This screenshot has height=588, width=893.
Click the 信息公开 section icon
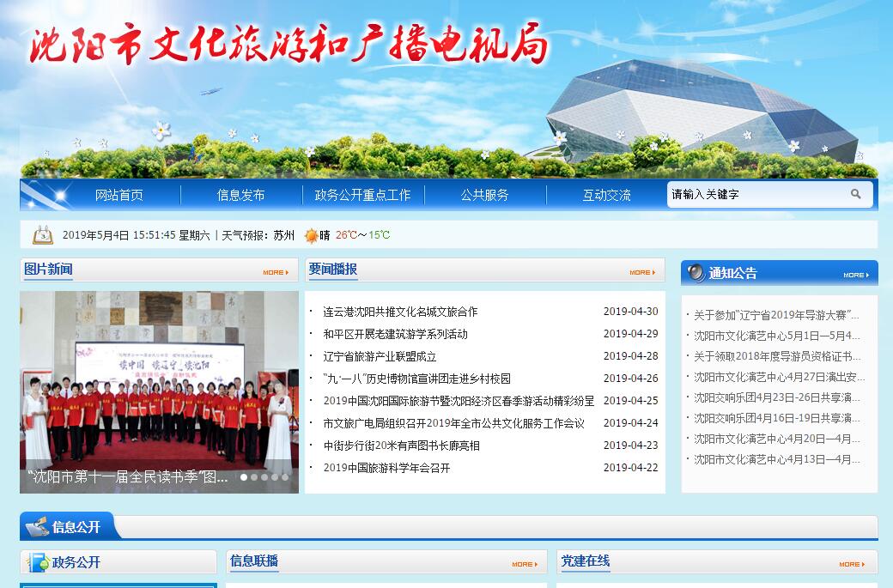38,526
